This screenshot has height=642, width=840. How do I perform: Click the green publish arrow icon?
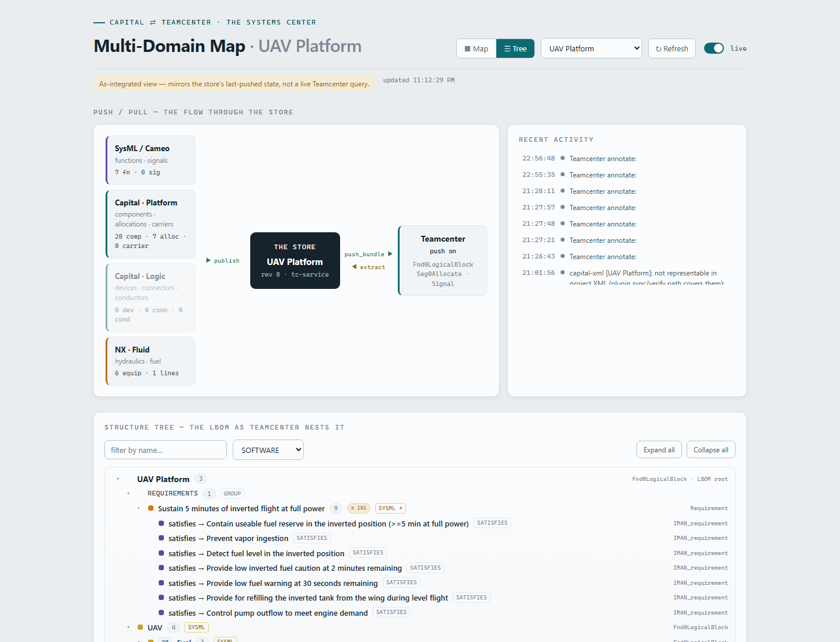[208, 260]
